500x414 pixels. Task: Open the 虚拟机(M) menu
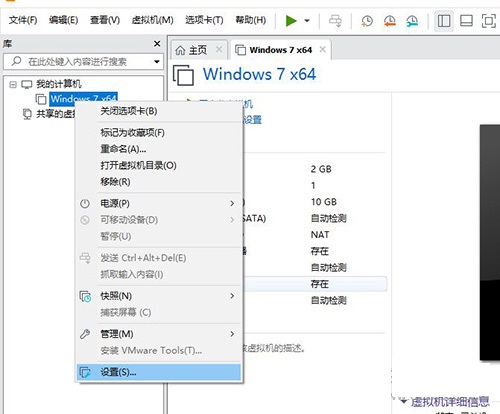tap(152, 20)
